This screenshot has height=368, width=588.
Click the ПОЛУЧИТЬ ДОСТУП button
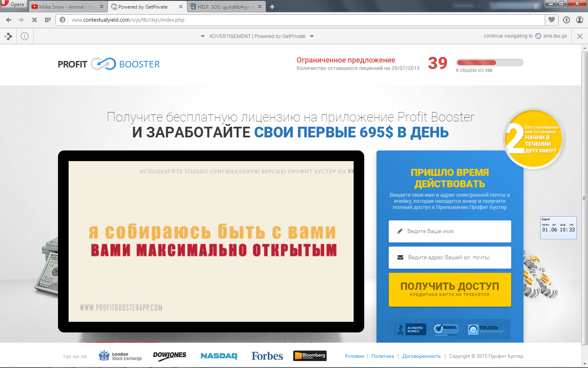450,289
